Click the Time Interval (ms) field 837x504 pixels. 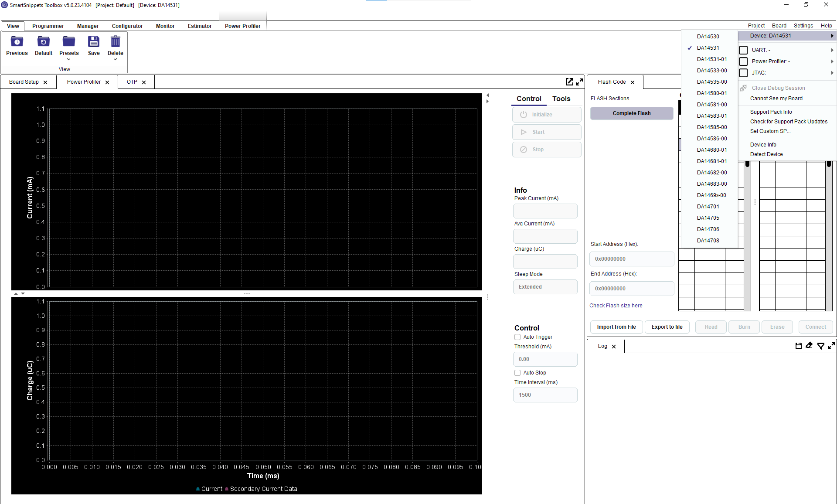tap(545, 395)
